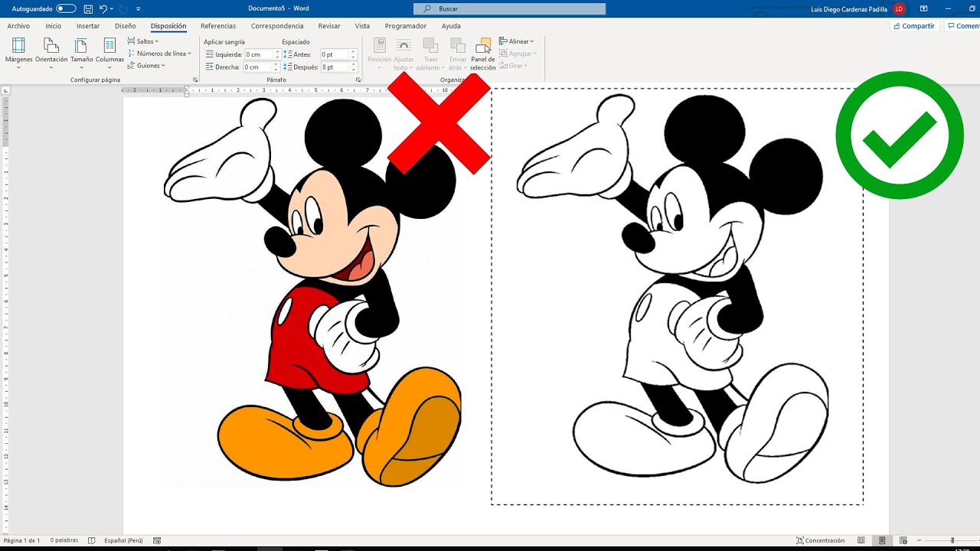Select the colored Mickey Mouse image
This screenshot has height=551, width=980.
pyautogui.click(x=313, y=291)
